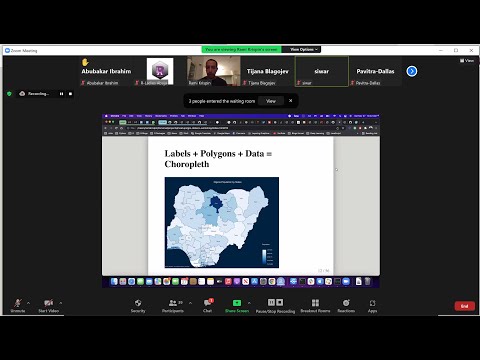Open Breakout Rooms
This screenshot has width=480, height=360.
coord(315,306)
